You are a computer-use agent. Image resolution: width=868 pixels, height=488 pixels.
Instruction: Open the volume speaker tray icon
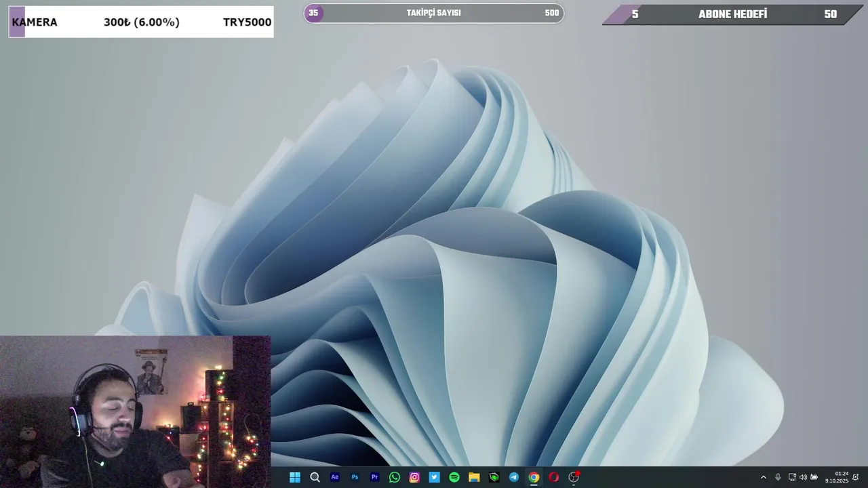803,477
